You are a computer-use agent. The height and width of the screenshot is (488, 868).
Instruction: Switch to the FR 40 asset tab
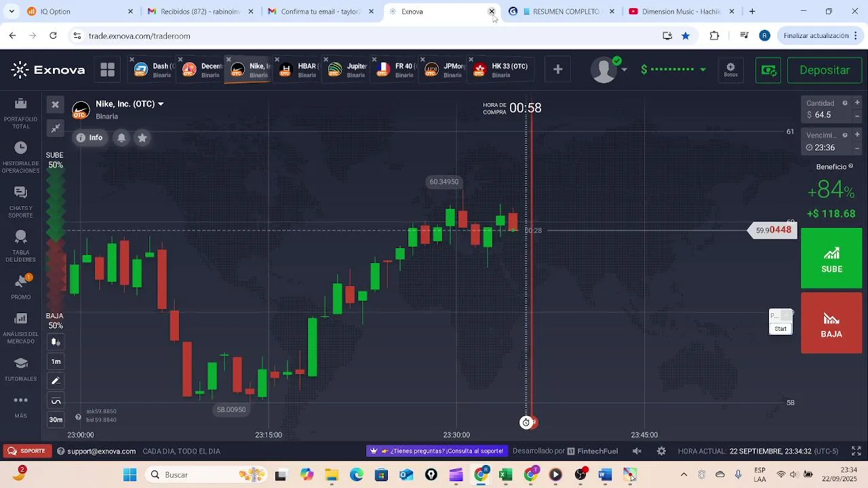395,70
